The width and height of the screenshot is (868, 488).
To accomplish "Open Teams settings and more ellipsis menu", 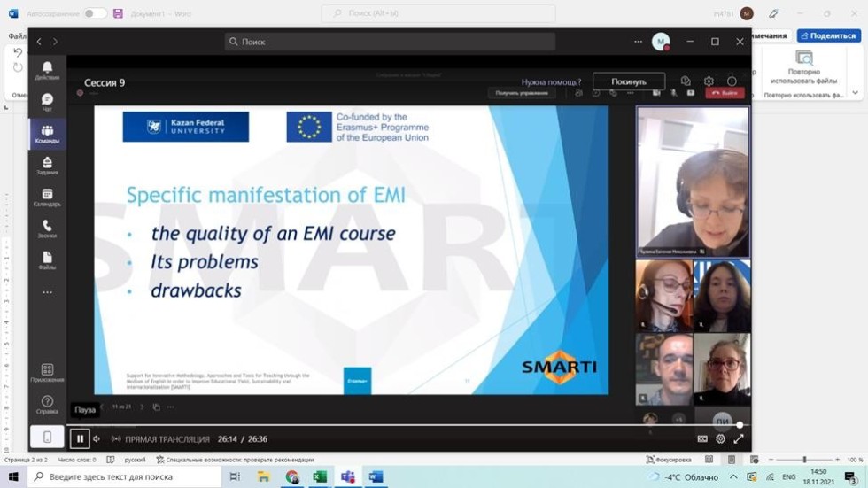I will [638, 42].
